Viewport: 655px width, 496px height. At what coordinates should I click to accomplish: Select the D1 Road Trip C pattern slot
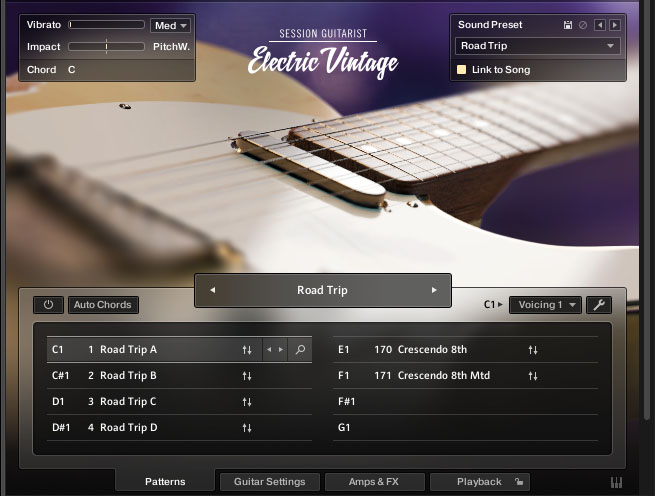(179, 402)
